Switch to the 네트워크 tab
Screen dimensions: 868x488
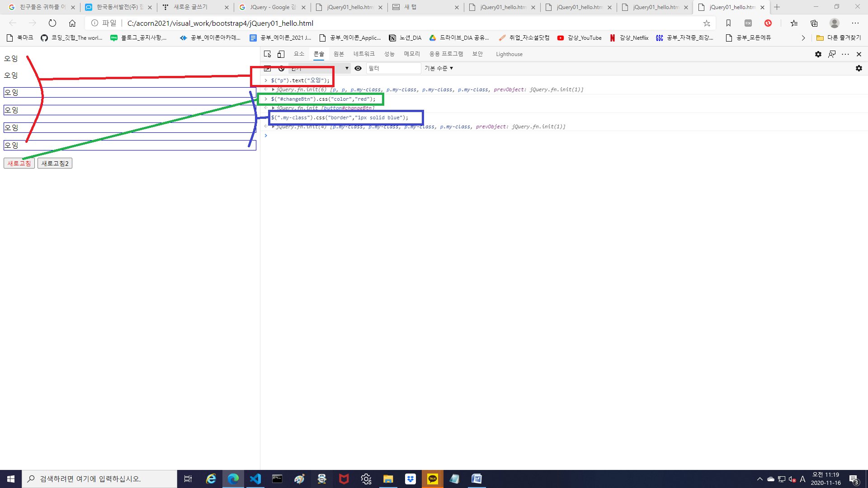click(x=364, y=54)
